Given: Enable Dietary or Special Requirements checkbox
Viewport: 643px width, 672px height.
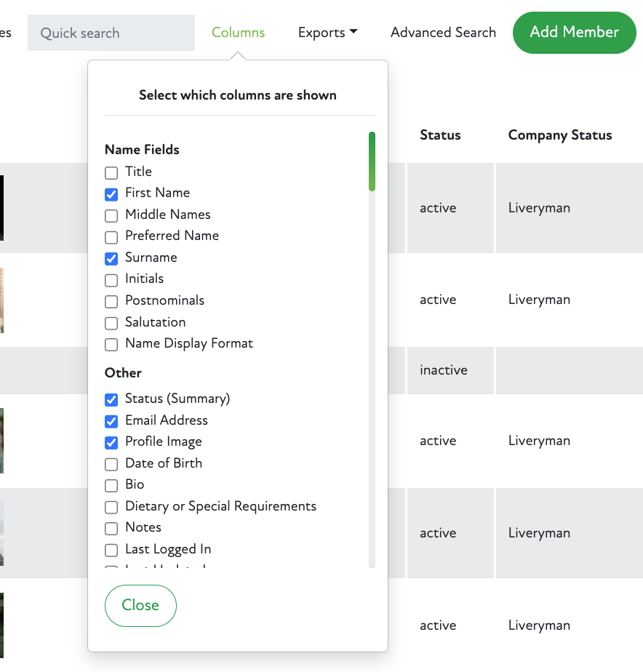Looking at the screenshot, I should (111, 507).
